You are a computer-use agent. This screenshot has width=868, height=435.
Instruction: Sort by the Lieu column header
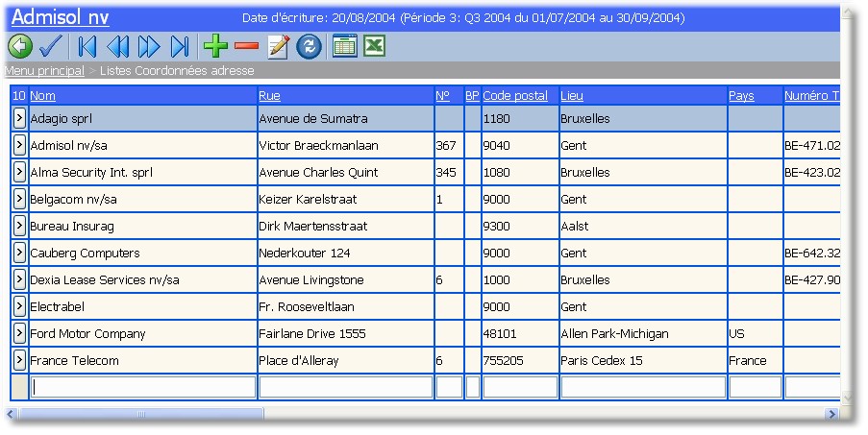(572, 96)
